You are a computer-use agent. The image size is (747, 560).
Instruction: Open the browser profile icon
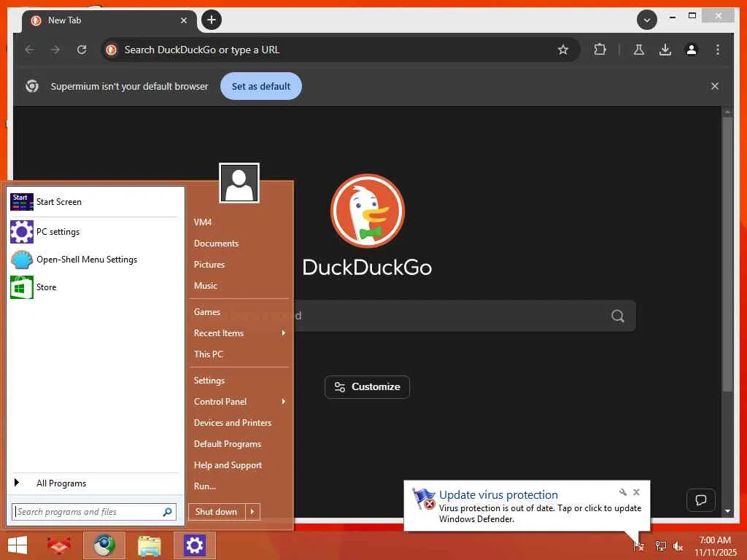(x=692, y=50)
